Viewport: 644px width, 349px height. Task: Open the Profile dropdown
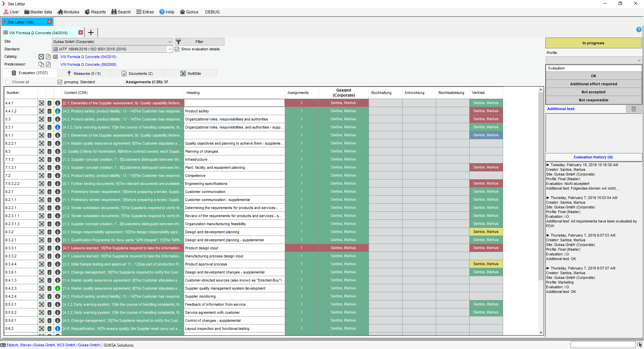click(594, 60)
